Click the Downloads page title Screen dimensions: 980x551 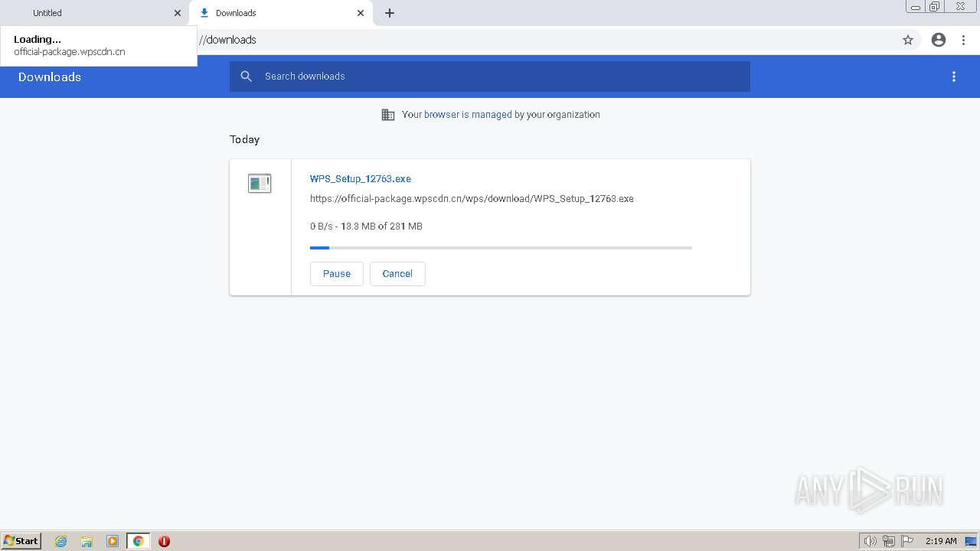50,77
